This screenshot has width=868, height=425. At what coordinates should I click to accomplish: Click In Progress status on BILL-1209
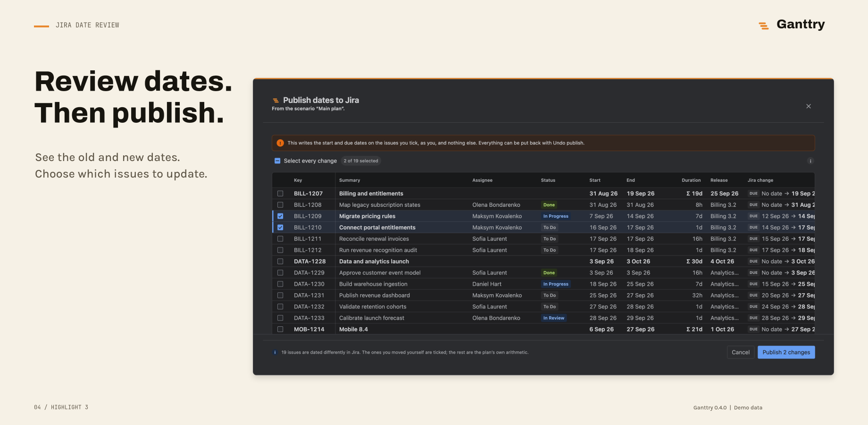click(556, 216)
